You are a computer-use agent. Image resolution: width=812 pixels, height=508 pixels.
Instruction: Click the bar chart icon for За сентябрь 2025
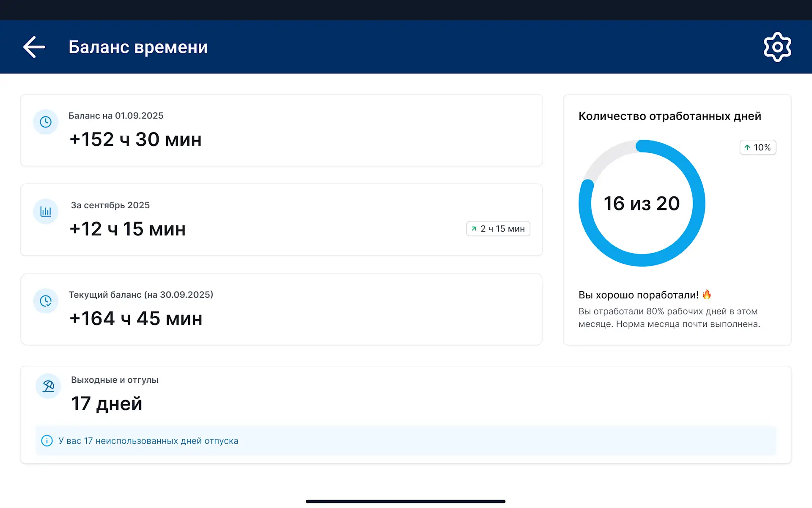46,211
